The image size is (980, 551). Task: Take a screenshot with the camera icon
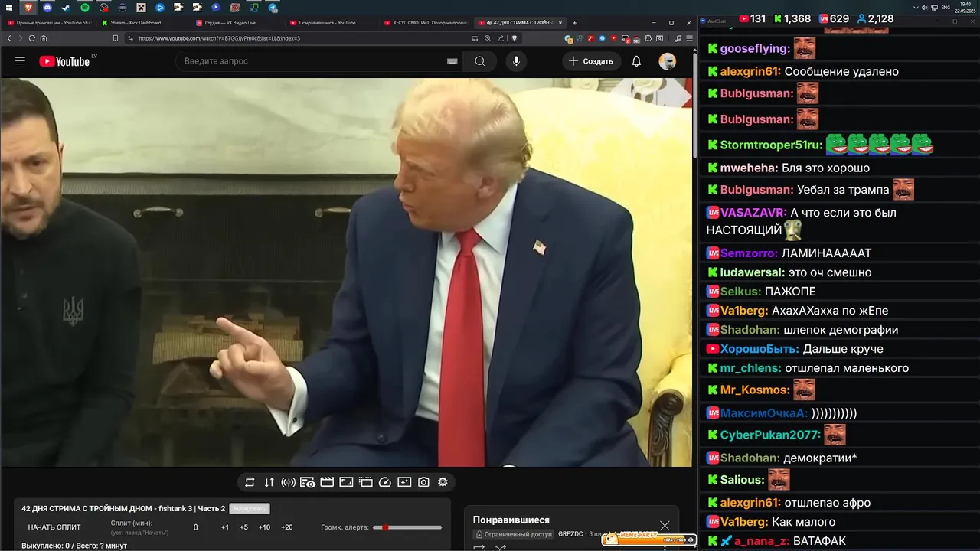[x=423, y=482]
